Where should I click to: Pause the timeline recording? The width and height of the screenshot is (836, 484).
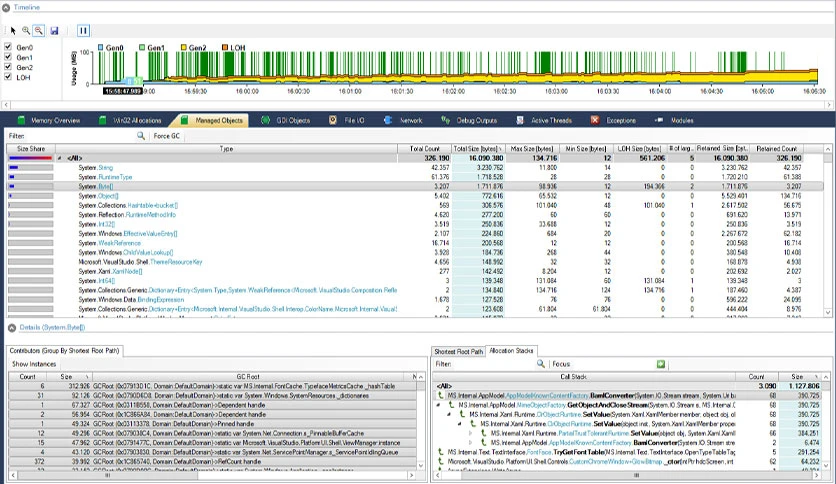point(83,31)
